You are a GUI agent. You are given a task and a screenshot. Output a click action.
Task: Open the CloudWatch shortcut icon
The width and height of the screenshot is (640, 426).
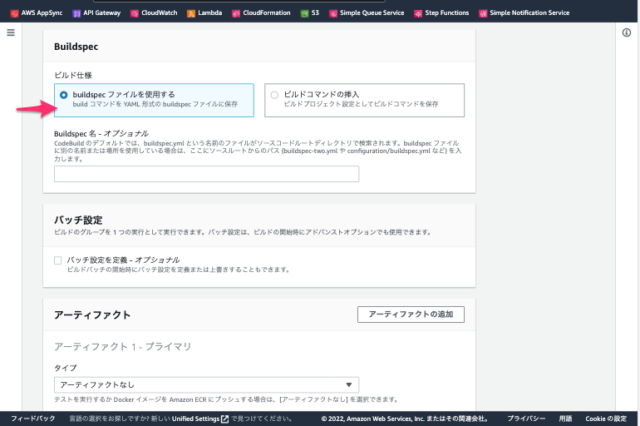pos(134,13)
